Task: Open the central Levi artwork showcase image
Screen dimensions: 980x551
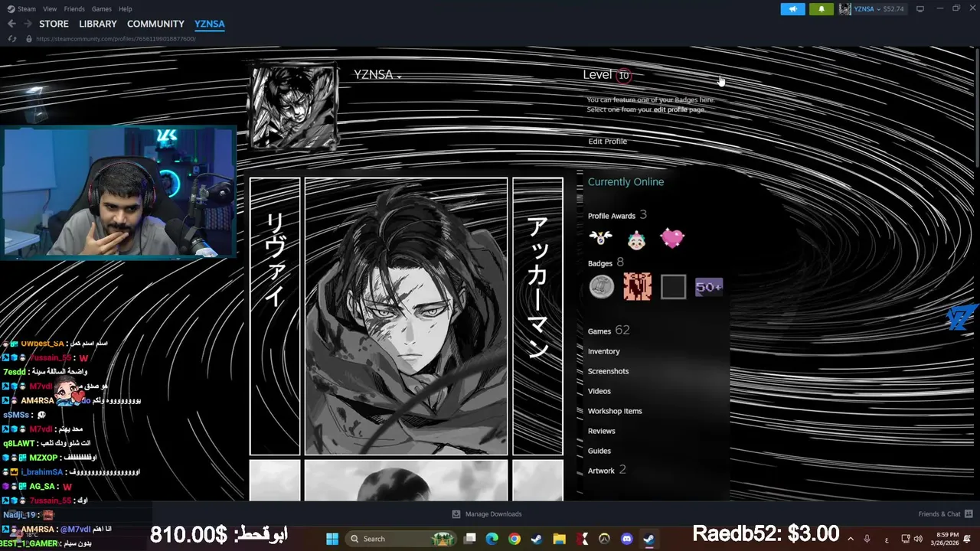Action: tap(406, 317)
